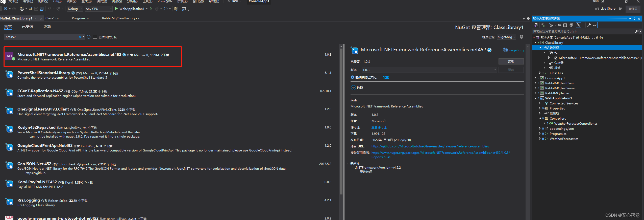Open the 更新 (Updates) NuGet tab

(47, 27)
